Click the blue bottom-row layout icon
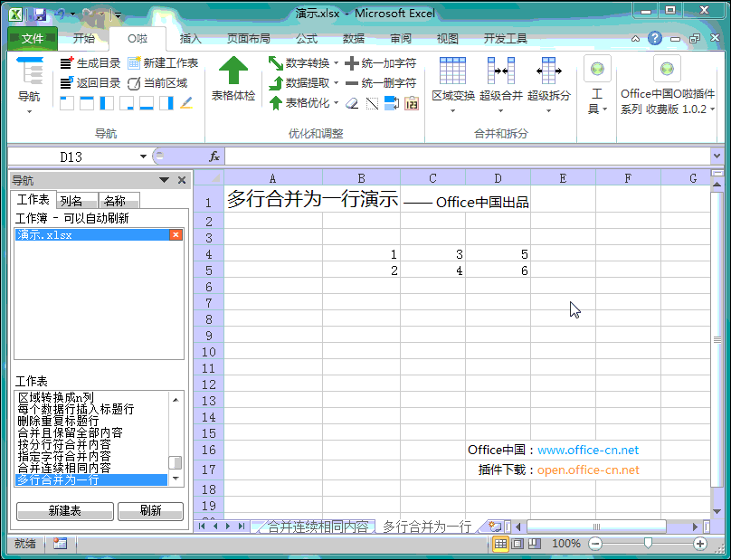 147,103
